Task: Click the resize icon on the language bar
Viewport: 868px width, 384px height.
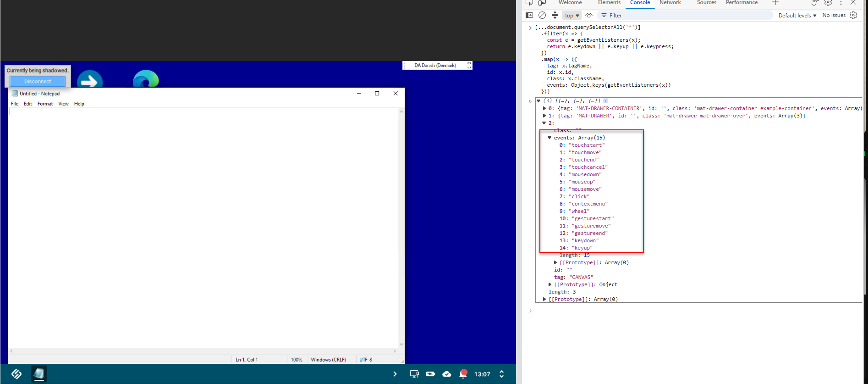Action: pos(469,66)
